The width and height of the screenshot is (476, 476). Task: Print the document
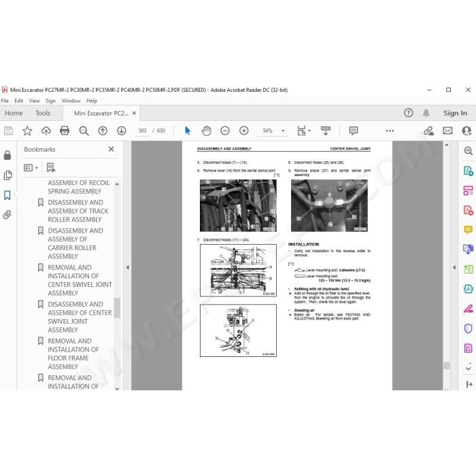point(65,131)
